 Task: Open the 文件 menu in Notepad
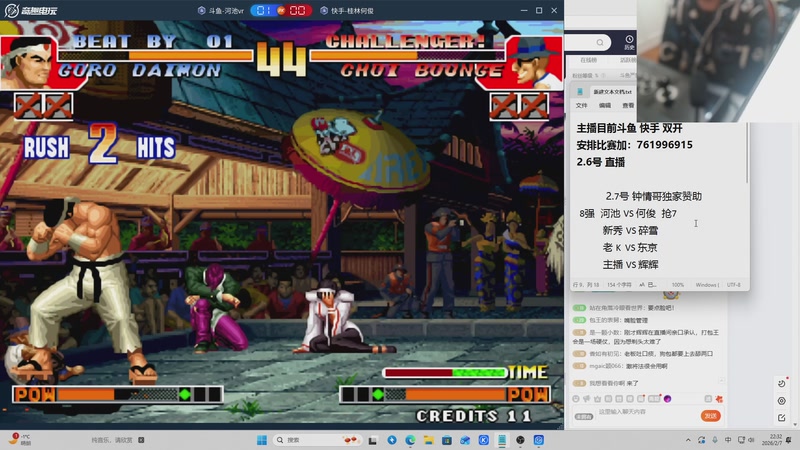point(582,106)
